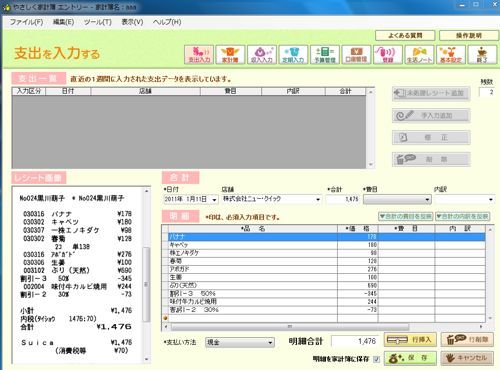Select the 味付牛カルビ焼用 row in details grid
Viewport: 500px width, 370px height.
[327, 301]
